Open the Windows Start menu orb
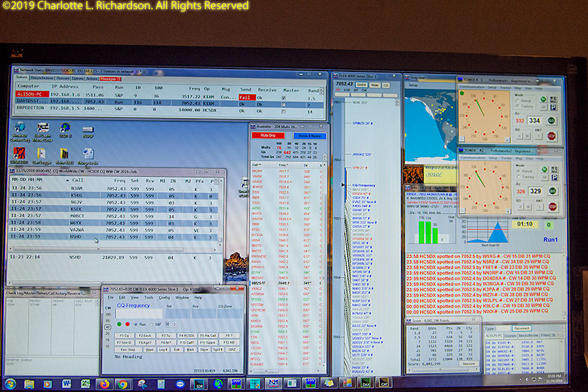588x392 pixels. [x=10, y=384]
